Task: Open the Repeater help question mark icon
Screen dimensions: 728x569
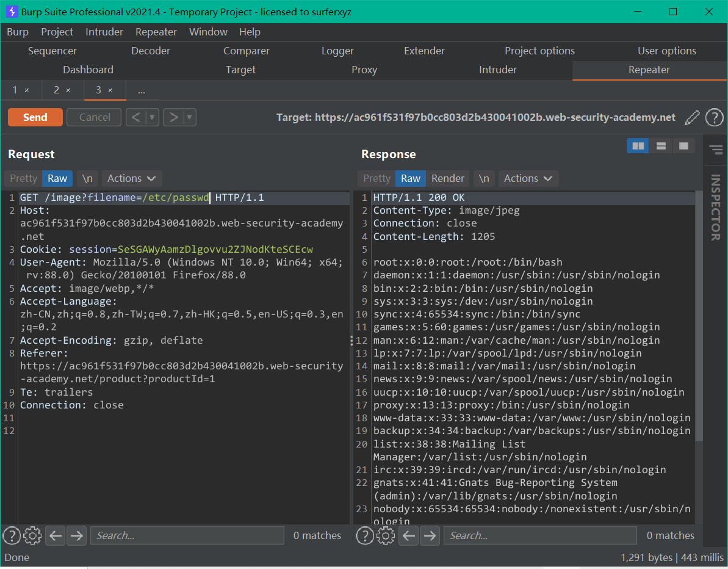Action: click(x=714, y=117)
